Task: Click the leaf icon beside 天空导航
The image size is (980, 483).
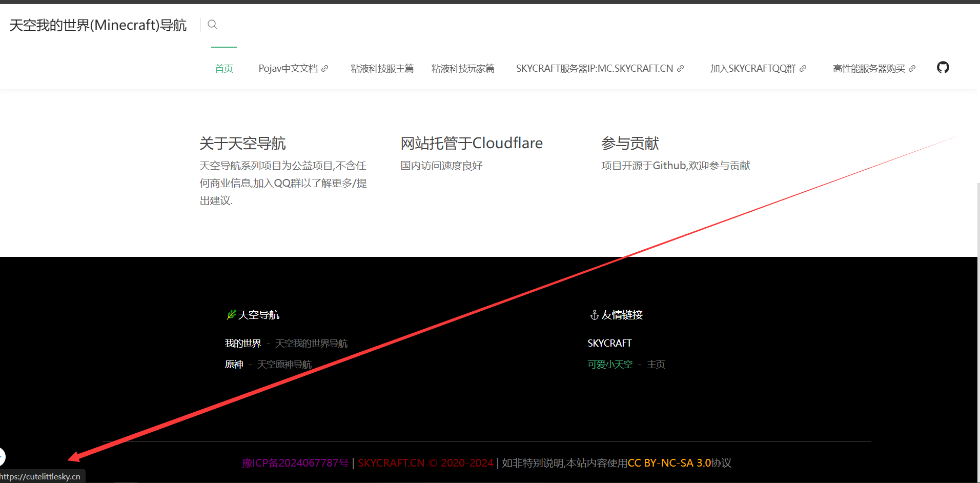Action: (232, 314)
